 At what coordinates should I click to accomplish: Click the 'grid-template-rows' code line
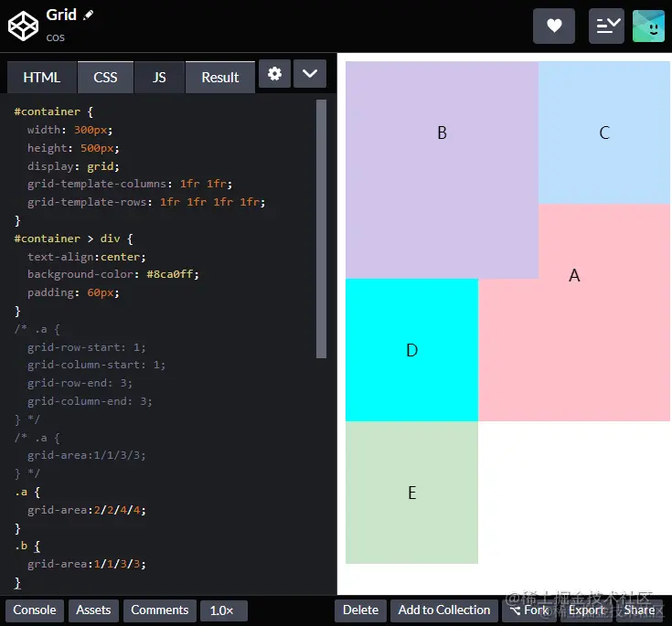click(146, 202)
